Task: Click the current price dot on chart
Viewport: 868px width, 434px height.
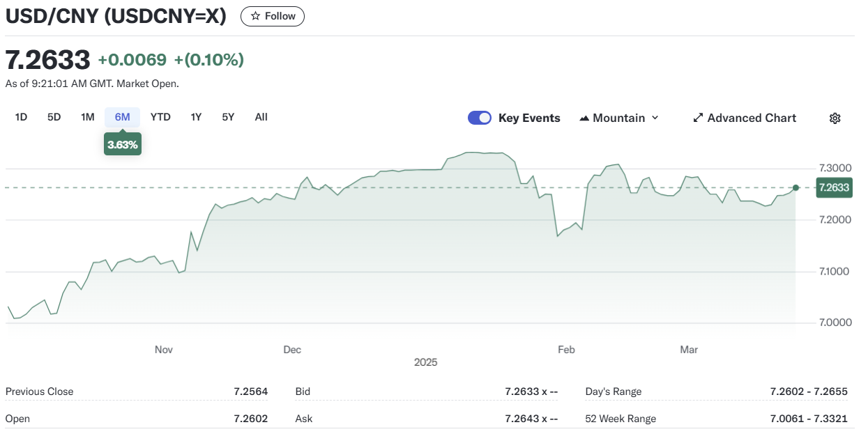Action: click(x=796, y=187)
